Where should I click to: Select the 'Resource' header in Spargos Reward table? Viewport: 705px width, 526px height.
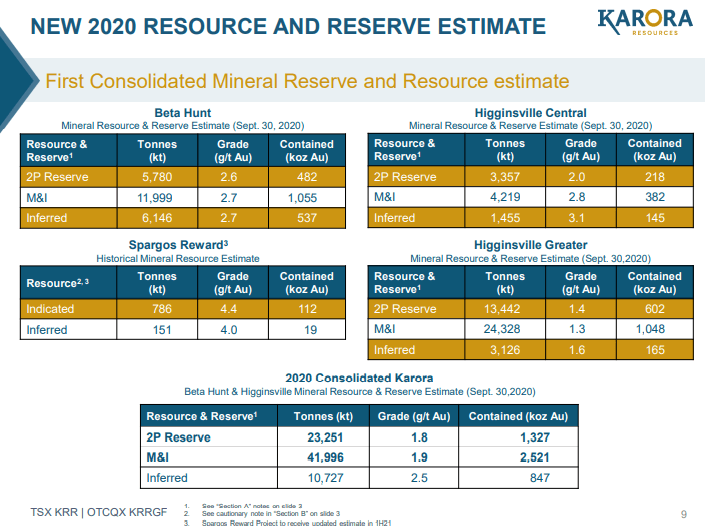[x=58, y=283]
